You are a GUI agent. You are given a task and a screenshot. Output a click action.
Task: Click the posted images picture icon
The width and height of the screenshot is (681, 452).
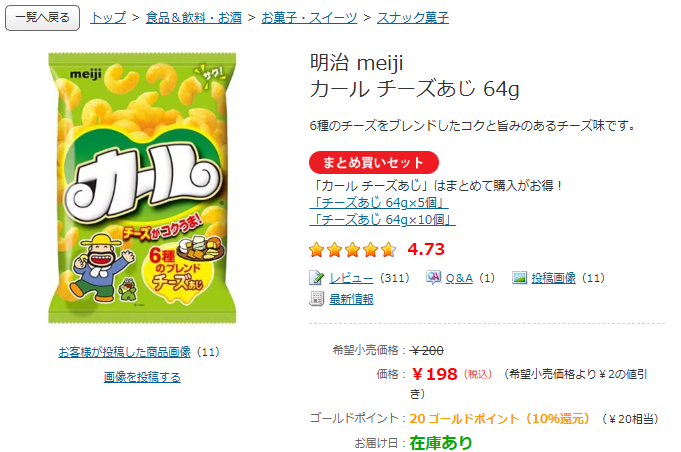(519, 278)
